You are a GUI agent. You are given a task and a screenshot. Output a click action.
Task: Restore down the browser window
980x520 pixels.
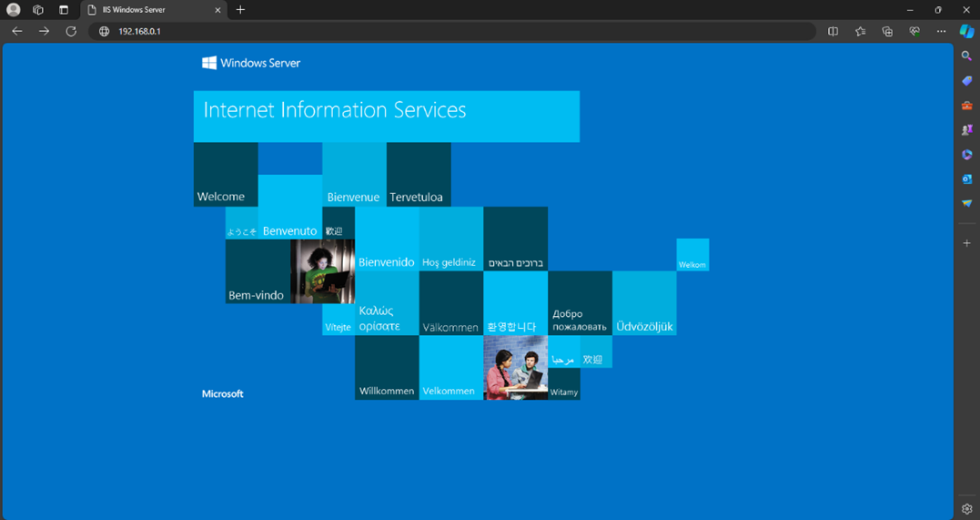tap(938, 9)
